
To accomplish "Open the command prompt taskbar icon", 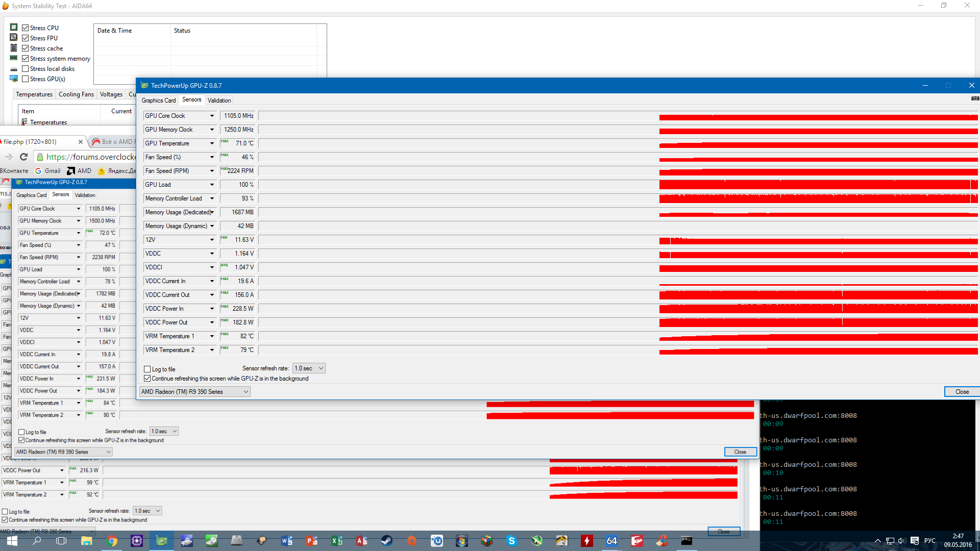I will [x=687, y=541].
